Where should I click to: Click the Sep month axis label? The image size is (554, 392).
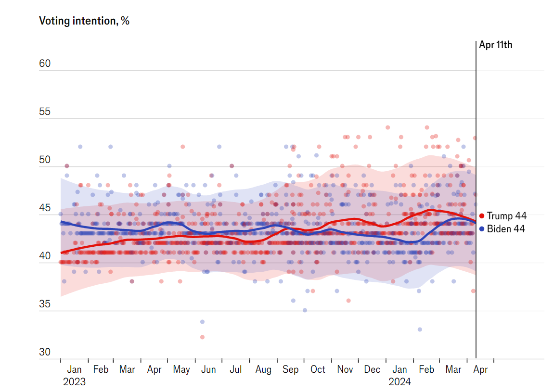pos(290,369)
